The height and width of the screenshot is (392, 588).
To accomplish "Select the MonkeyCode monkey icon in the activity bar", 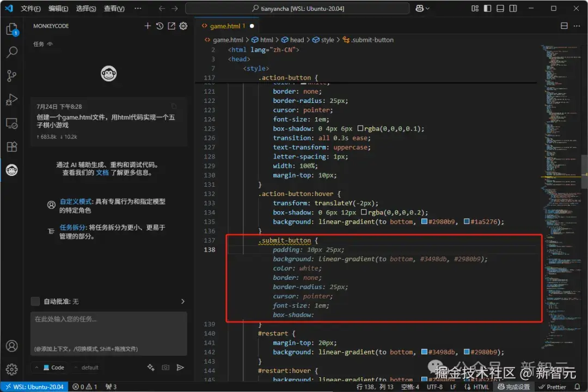I will click(11, 170).
